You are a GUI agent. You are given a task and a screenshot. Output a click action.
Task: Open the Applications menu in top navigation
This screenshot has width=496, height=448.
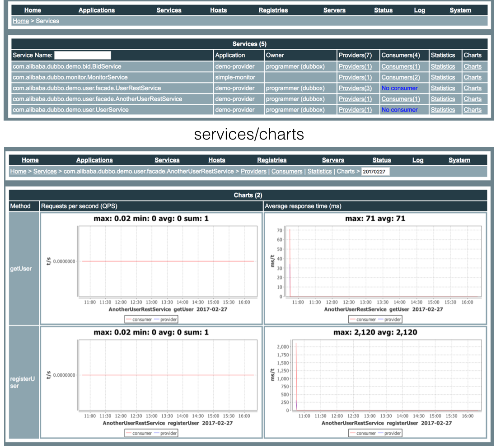point(97,10)
